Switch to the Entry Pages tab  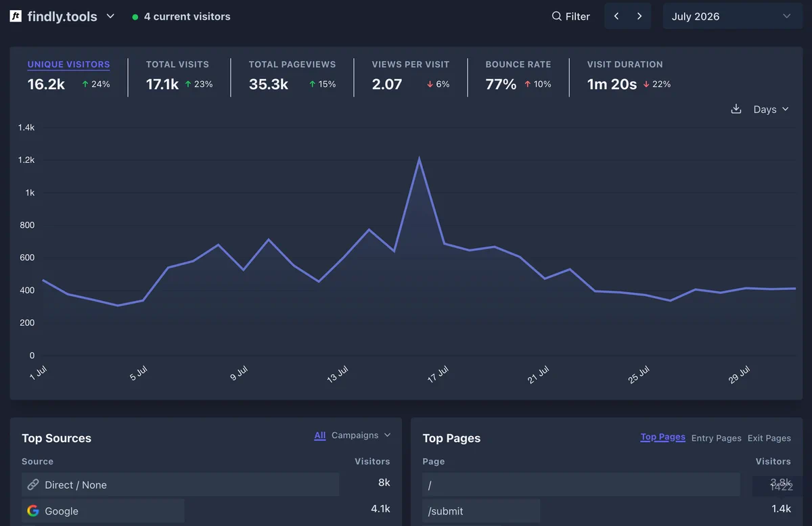click(x=717, y=438)
